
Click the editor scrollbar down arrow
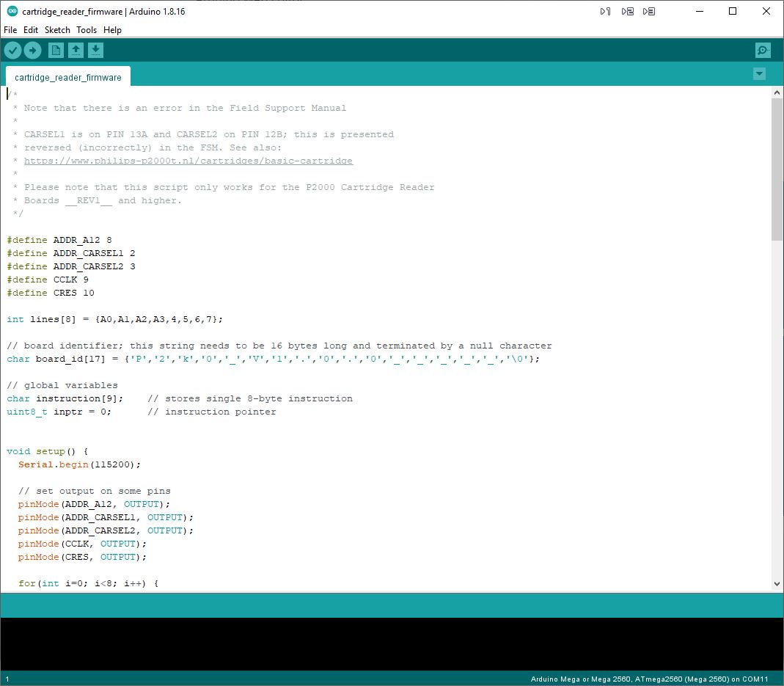777,583
